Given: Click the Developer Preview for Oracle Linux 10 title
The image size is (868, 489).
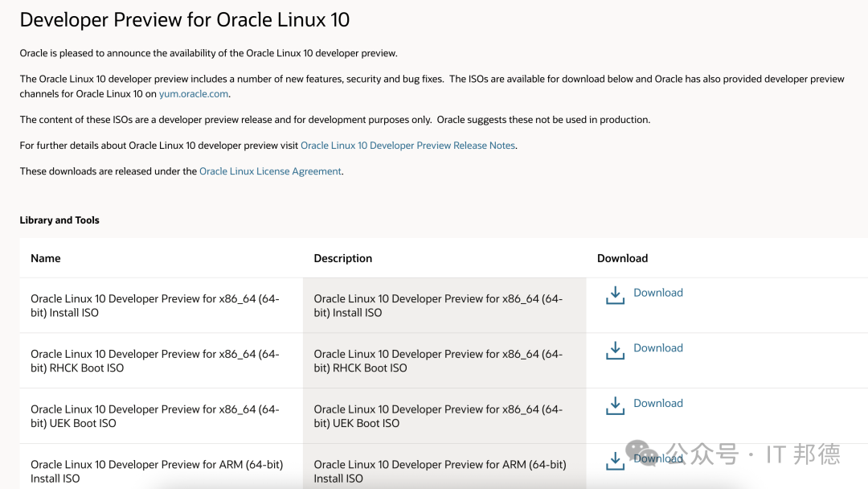Looking at the screenshot, I should pos(184,20).
